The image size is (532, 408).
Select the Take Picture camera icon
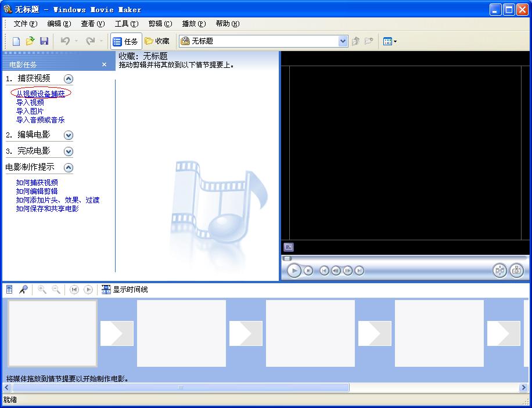point(515,270)
